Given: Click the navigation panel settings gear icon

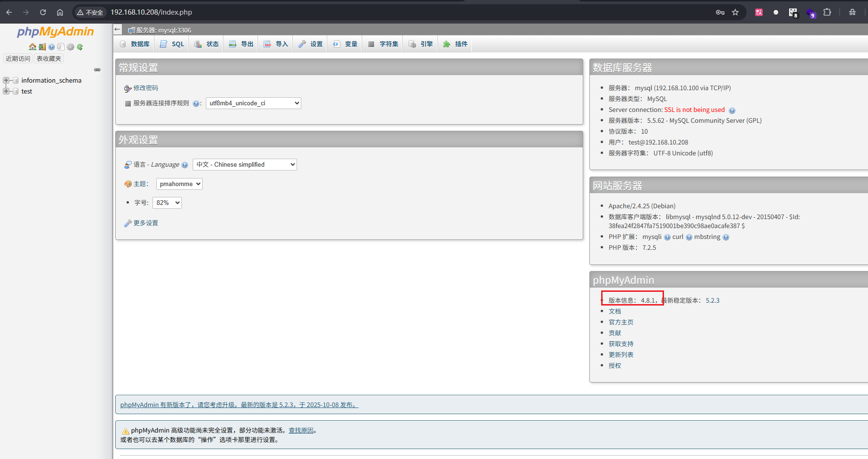Looking at the screenshot, I should (x=70, y=47).
